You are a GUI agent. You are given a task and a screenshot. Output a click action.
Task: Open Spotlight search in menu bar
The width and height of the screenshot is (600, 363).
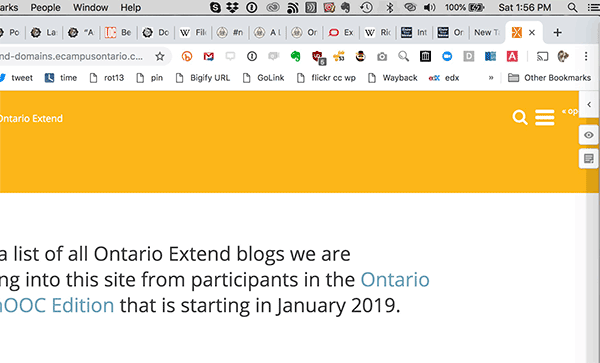[x=572, y=7]
